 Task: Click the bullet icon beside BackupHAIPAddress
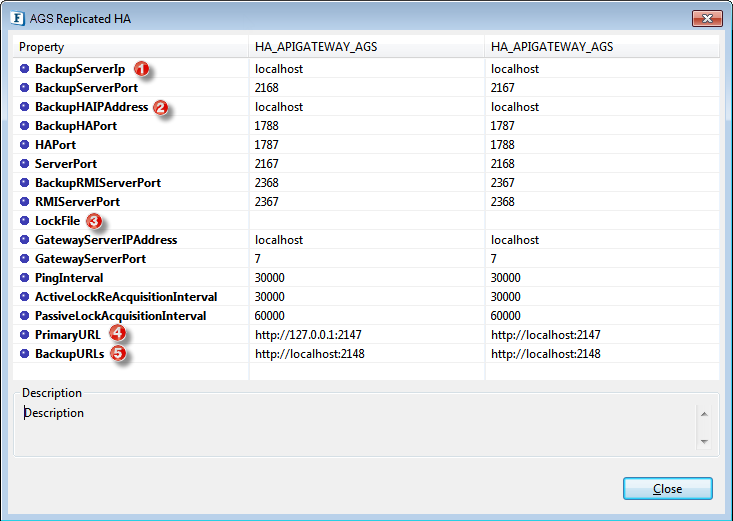pos(24,107)
